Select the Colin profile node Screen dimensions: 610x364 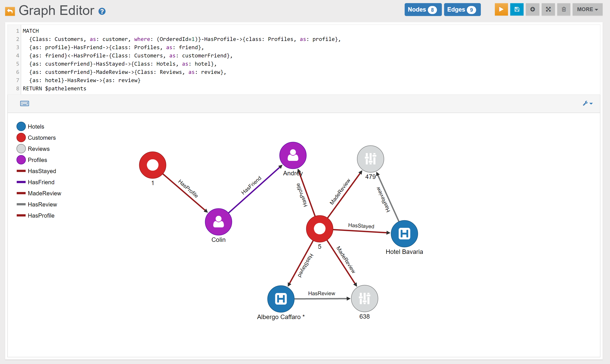tap(218, 222)
